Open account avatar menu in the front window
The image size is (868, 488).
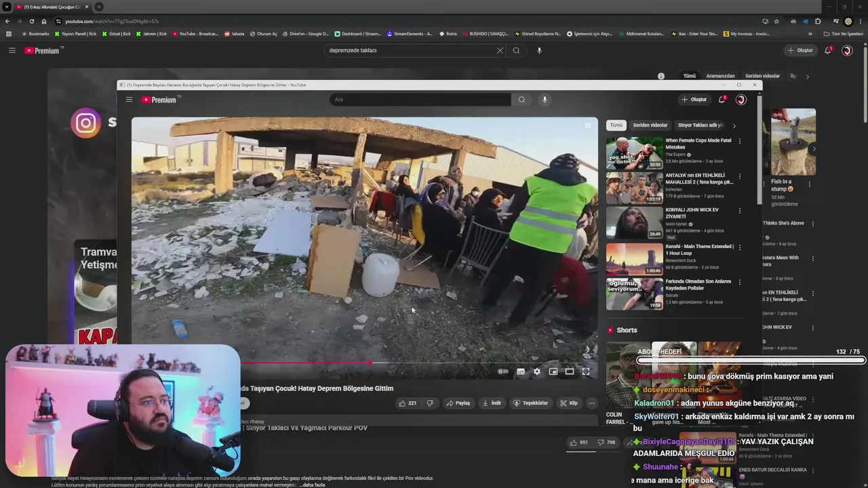click(741, 100)
